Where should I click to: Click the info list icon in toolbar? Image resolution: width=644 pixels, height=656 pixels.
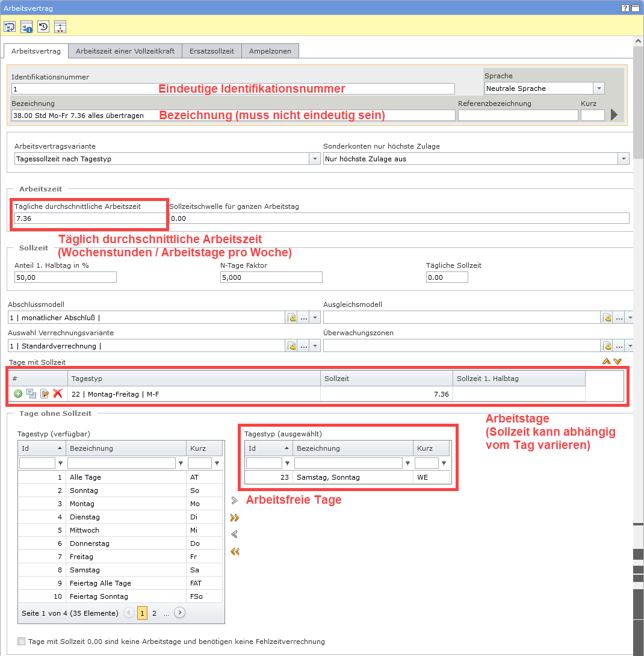26,26
